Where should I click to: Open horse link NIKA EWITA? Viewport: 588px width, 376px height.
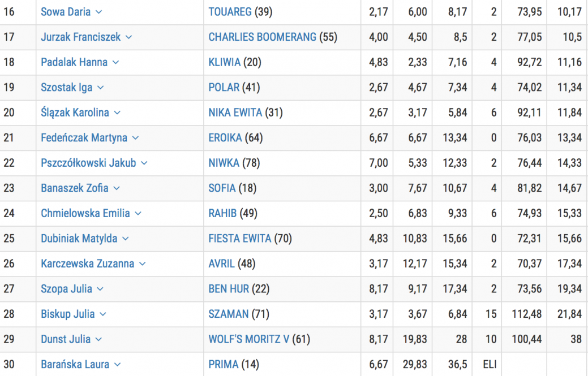click(235, 113)
